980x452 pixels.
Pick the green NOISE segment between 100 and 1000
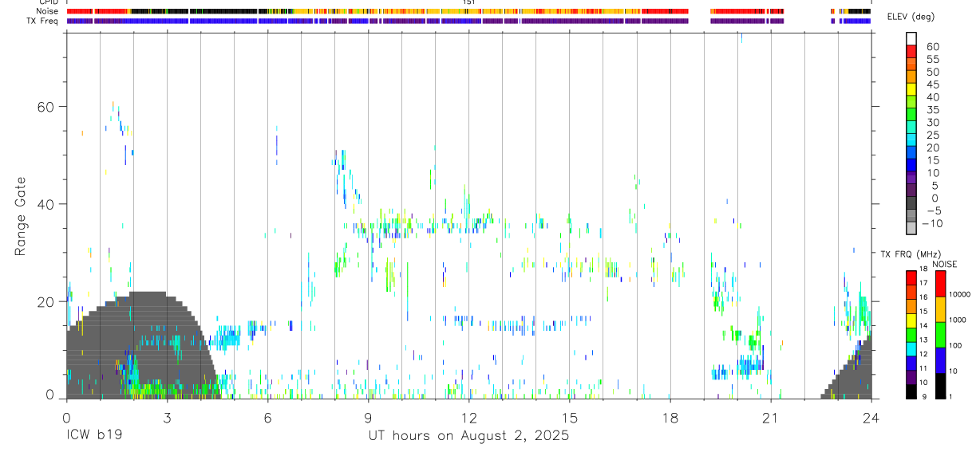(x=940, y=334)
